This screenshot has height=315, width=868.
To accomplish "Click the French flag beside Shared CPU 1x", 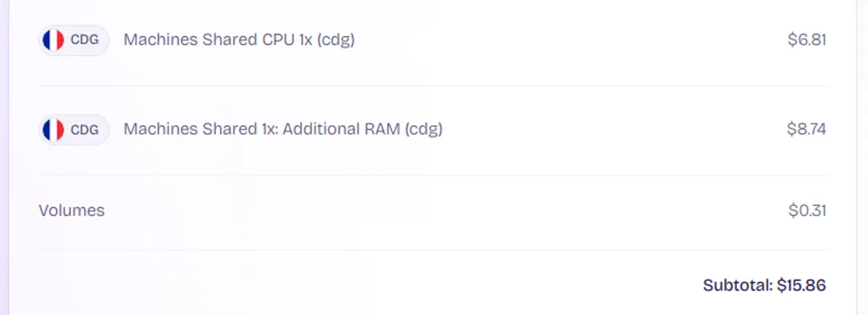I will point(54,40).
